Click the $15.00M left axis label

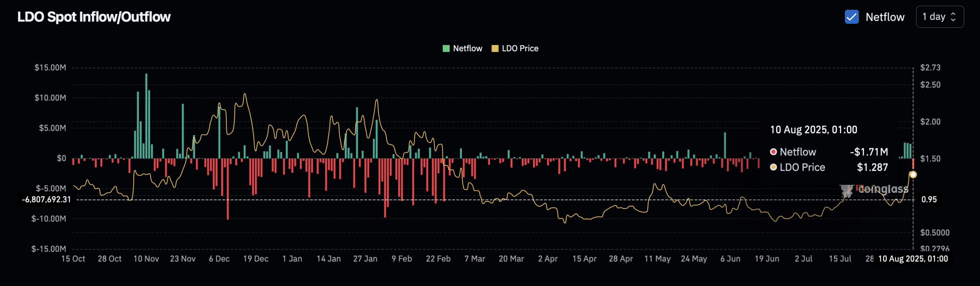50,67
